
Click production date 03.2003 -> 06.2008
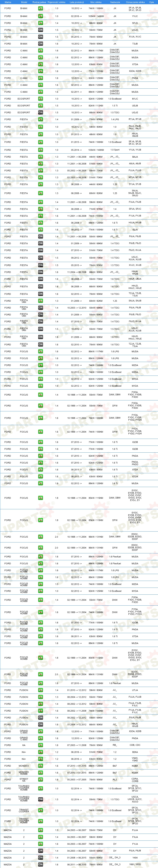76,177
